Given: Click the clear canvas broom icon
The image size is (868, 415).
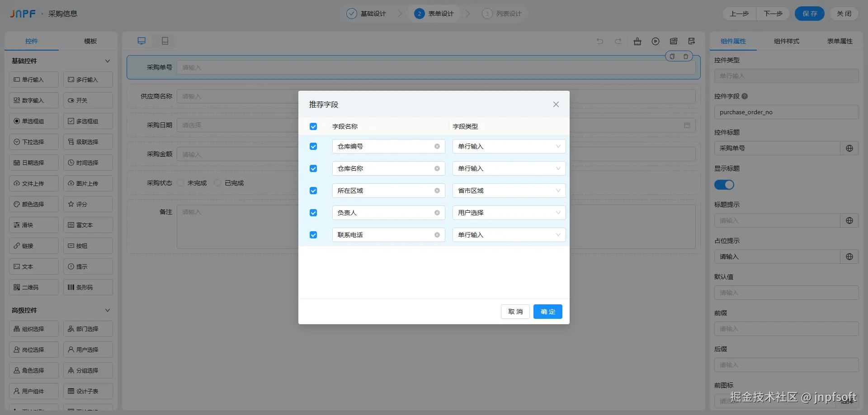Looking at the screenshot, I should (x=637, y=41).
